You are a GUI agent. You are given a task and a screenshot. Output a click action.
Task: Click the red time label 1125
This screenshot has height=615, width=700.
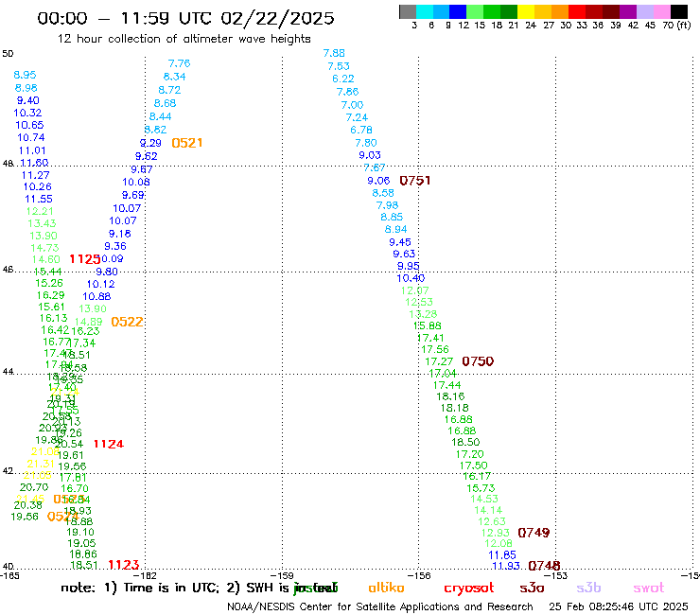85,259
